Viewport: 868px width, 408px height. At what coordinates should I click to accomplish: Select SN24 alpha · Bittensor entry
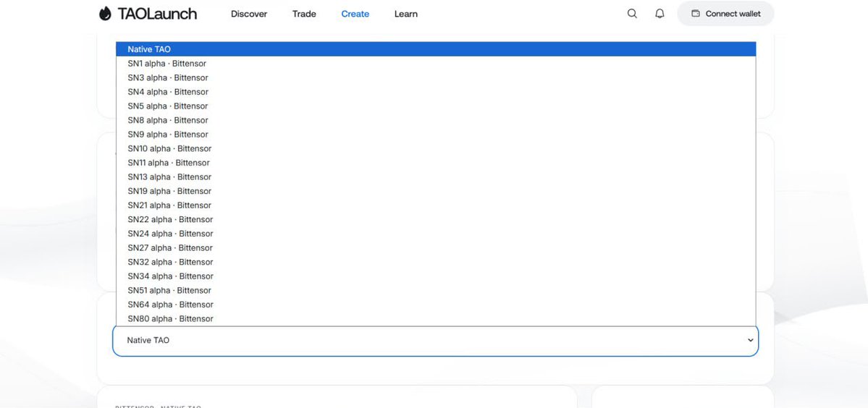pyautogui.click(x=437, y=234)
